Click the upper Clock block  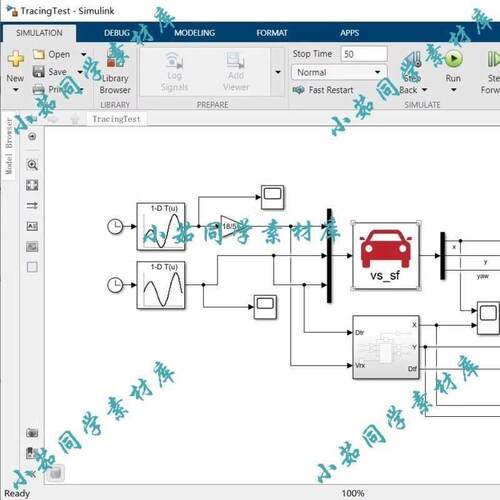coord(115,226)
